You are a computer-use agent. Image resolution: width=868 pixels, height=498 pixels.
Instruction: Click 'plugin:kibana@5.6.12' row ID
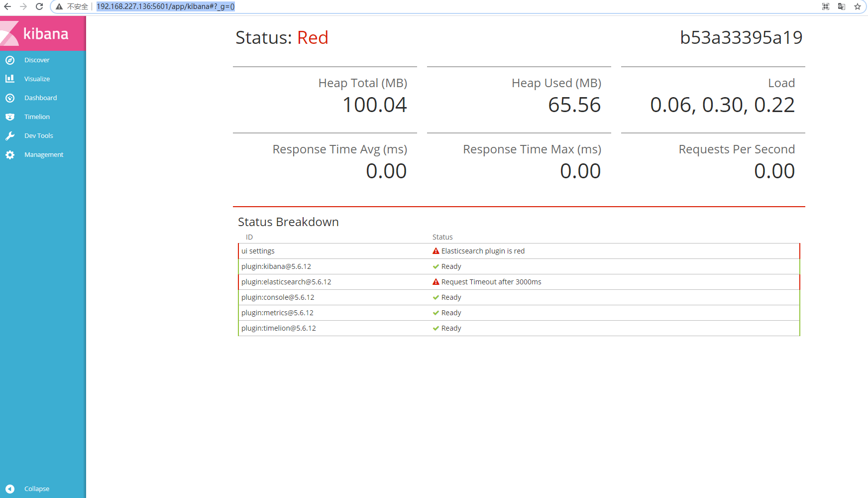point(276,266)
